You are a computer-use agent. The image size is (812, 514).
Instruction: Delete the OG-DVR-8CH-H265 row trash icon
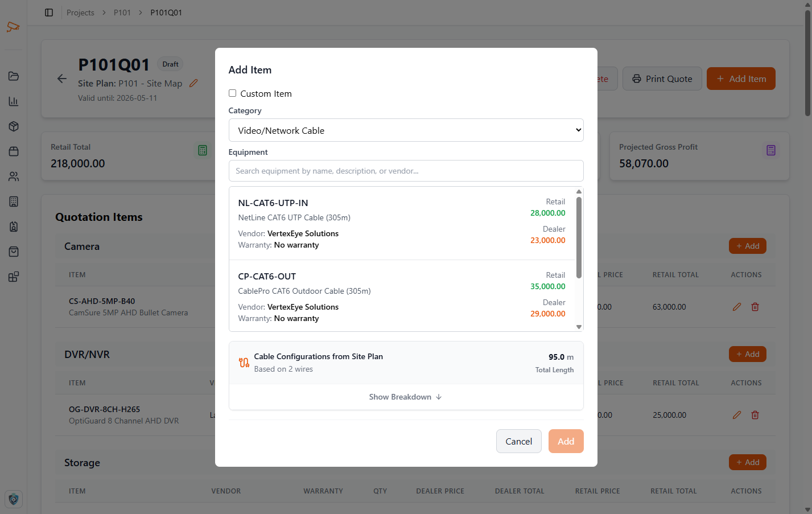point(755,415)
